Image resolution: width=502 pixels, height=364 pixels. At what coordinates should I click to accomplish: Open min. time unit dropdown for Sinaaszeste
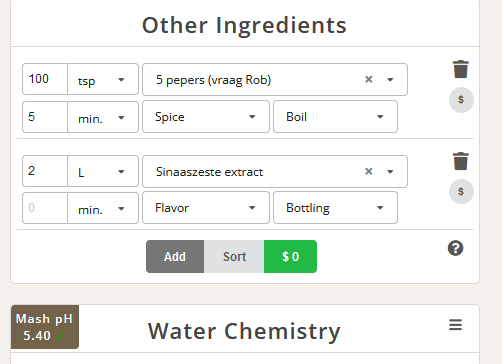(103, 208)
